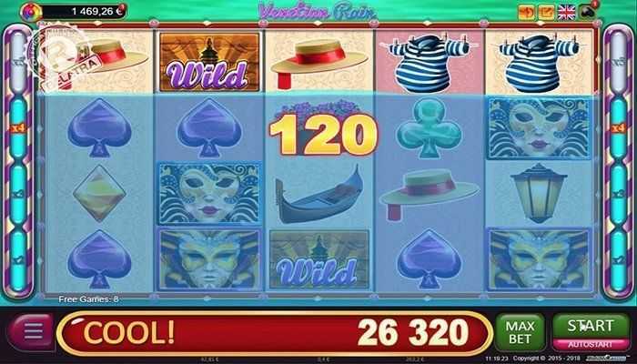Click the purple Wild symbol in top row
The width and height of the screenshot is (637, 364).
[x=209, y=62]
